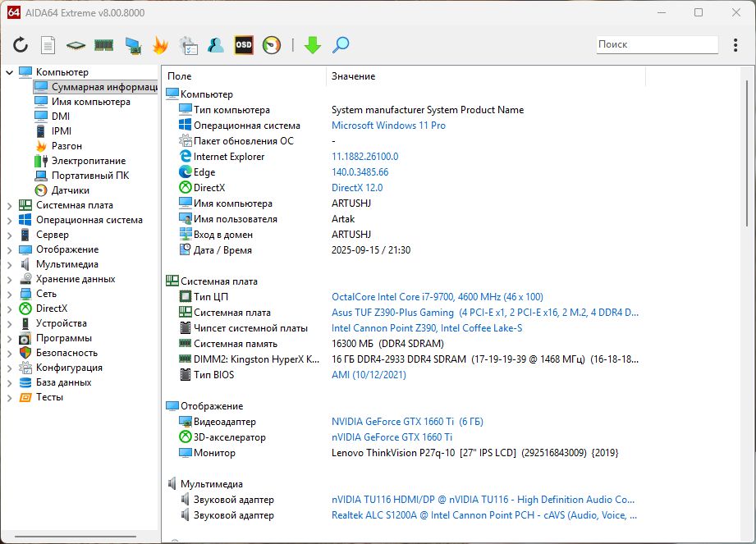This screenshot has width=756, height=544.
Task: Open the CPU chip toolbar icon
Action: [x=76, y=45]
